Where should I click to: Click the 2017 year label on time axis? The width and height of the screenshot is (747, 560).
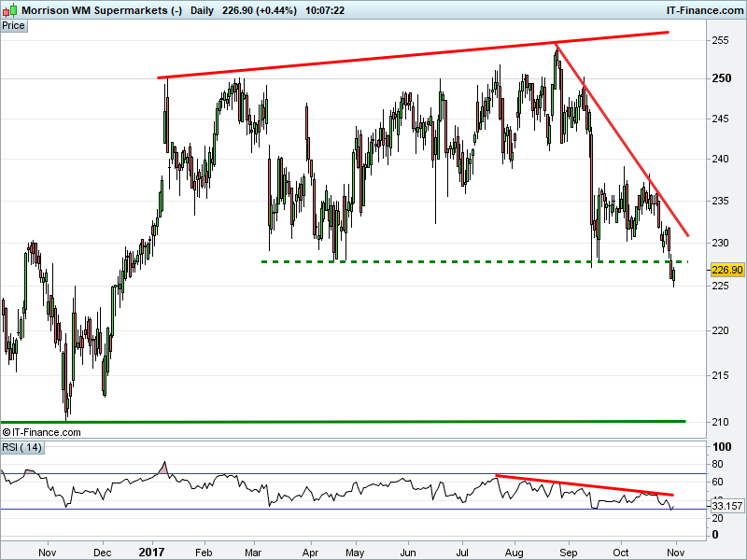tap(151, 553)
